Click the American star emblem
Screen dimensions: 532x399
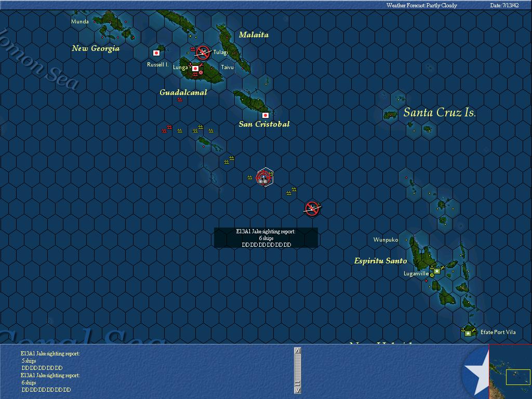[x=476, y=372]
